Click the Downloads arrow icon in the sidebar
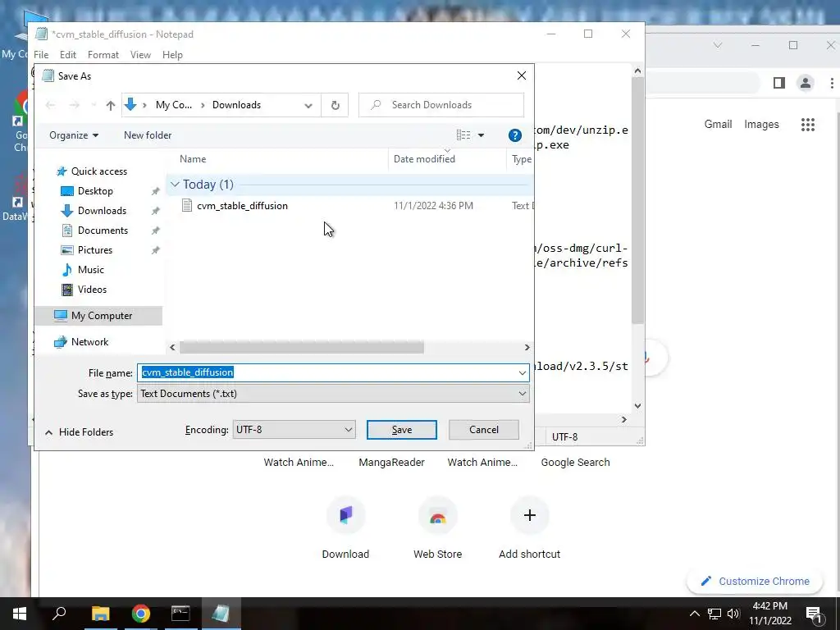The image size is (840, 630). (67, 211)
